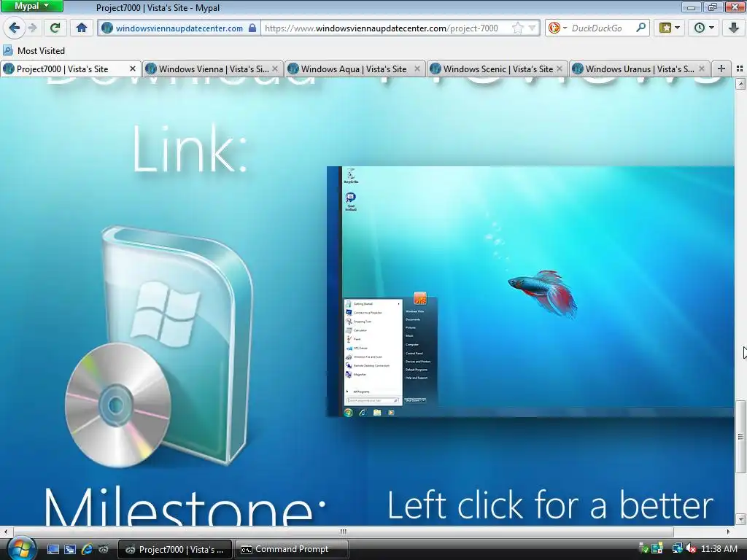Screen dimensions: 747x560
Task: Click Switch Between Windows quick launch icon
Action: click(x=70, y=549)
